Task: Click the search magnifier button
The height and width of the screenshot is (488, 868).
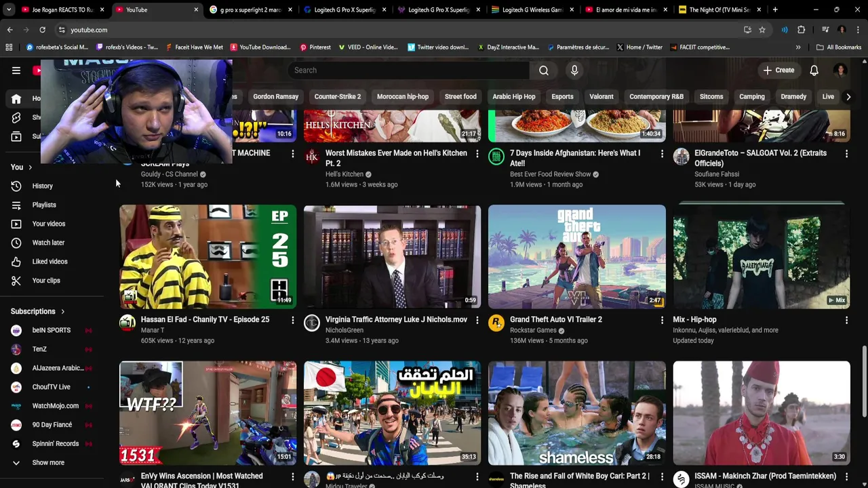Action: tap(544, 70)
